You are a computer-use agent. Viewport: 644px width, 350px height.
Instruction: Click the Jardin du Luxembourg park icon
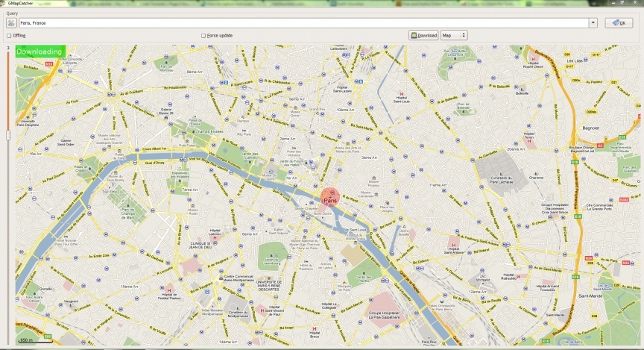point(271,254)
